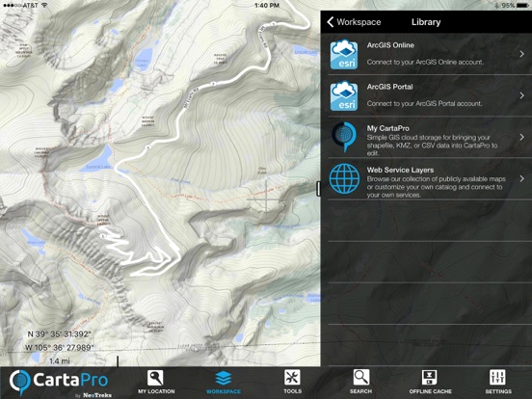Image resolution: width=532 pixels, height=399 pixels.
Task: Open the Offline Cache disk icon
Action: pyautogui.click(x=430, y=378)
